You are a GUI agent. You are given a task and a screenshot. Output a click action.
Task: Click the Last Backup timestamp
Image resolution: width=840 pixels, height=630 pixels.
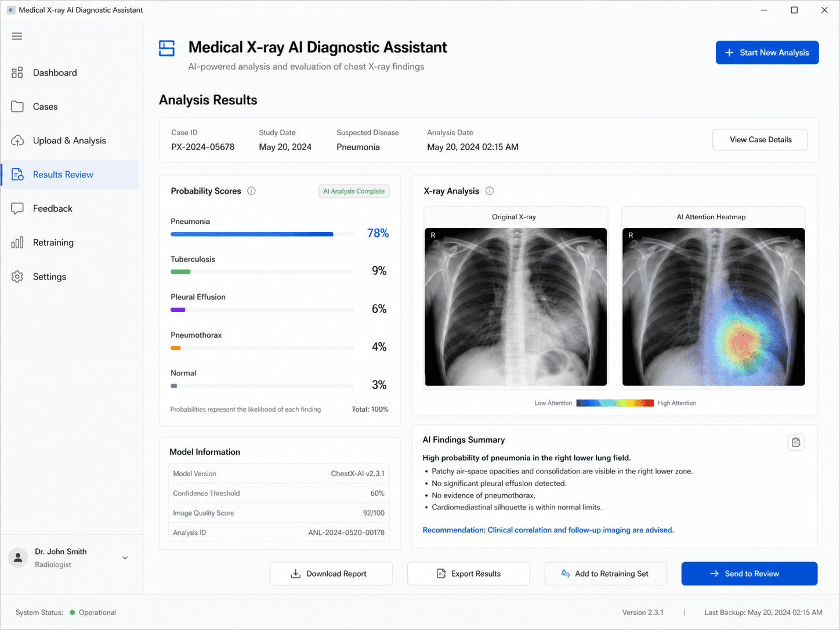pos(763,613)
